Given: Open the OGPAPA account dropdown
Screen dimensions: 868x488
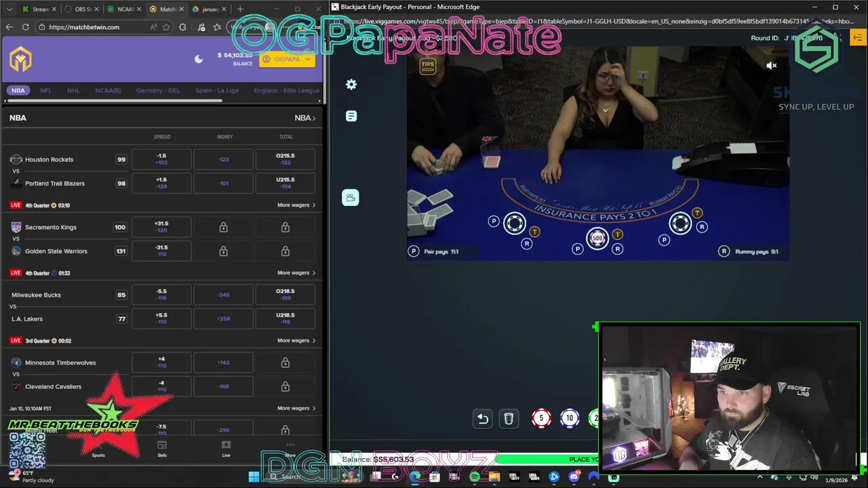Looking at the screenshot, I should tap(287, 59).
